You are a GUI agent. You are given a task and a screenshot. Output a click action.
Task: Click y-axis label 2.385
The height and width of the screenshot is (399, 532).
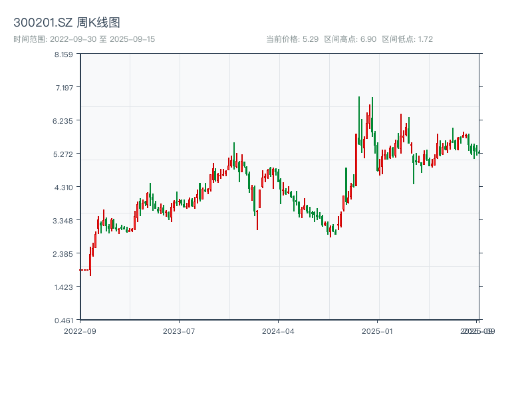click(x=63, y=254)
